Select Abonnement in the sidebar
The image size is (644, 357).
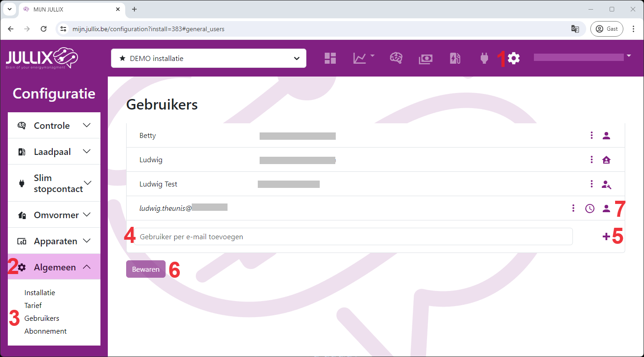click(x=45, y=331)
